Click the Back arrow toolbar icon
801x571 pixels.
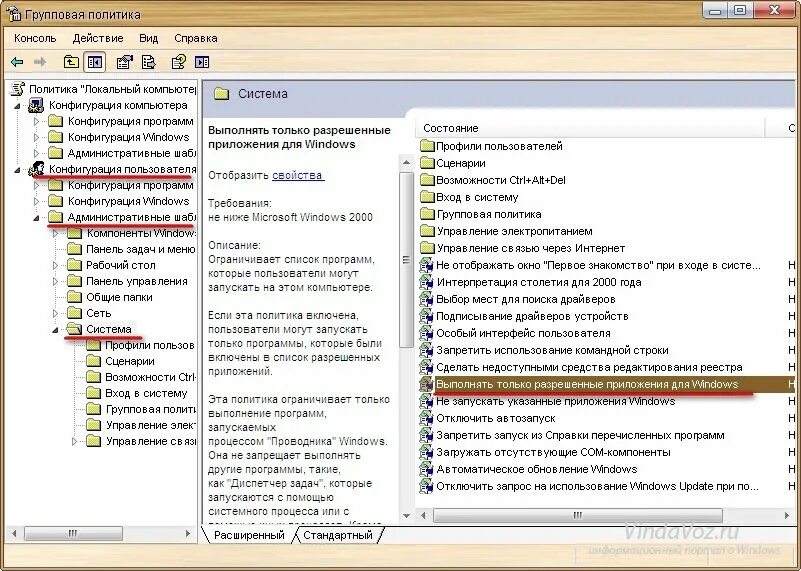(17, 62)
